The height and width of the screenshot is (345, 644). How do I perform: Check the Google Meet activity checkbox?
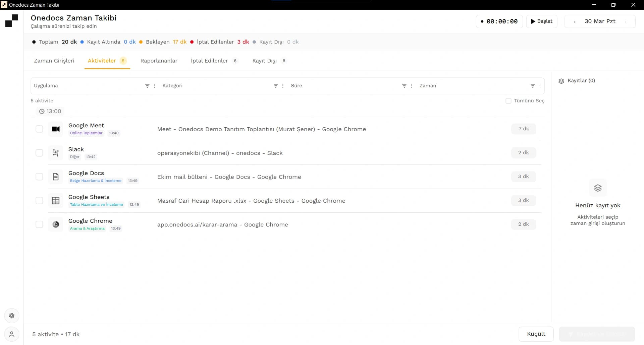pos(39,129)
